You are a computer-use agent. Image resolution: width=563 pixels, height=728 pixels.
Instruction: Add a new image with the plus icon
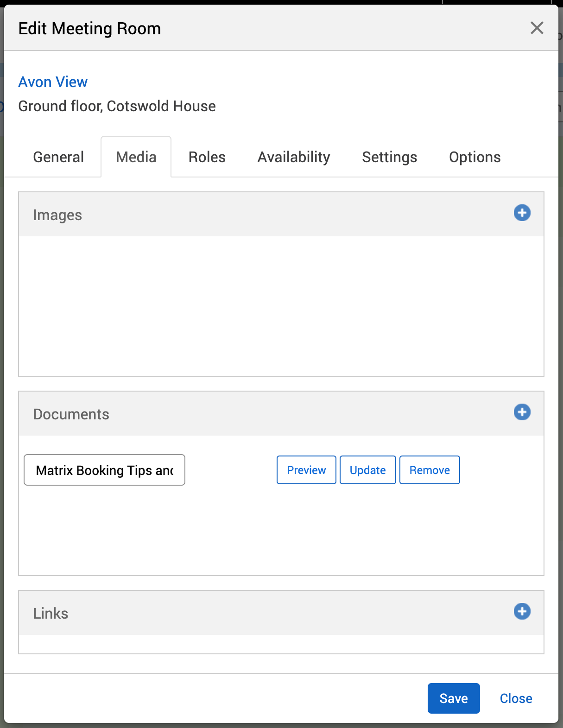coord(522,213)
